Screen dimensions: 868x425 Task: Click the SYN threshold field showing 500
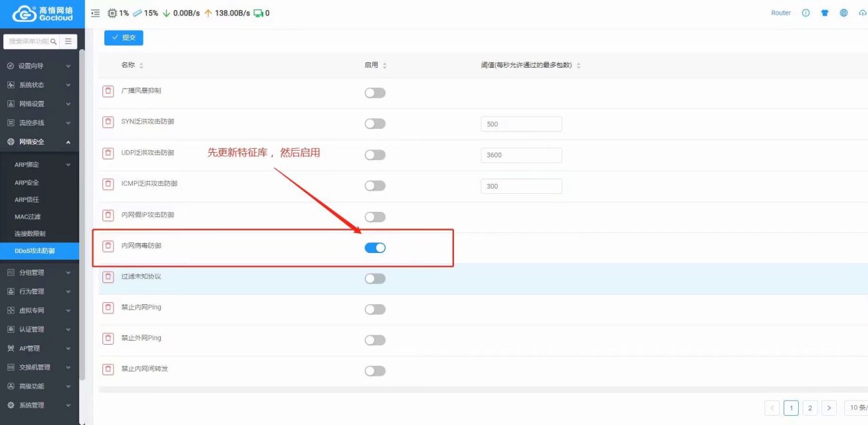[521, 124]
